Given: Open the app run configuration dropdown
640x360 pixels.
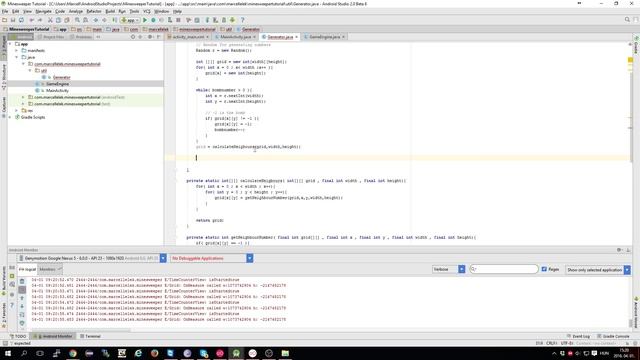Looking at the screenshot, I should pyautogui.click(x=130, y=20).
